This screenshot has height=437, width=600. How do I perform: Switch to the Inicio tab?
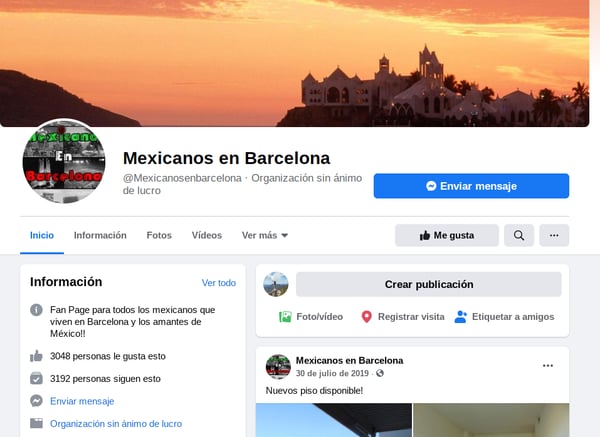click(42, 235)
